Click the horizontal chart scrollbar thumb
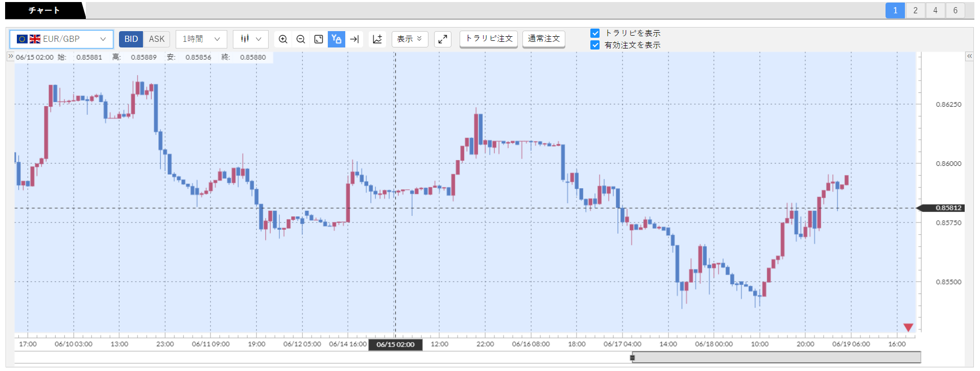This screenshot has width=980, height=371. [776, 357]
